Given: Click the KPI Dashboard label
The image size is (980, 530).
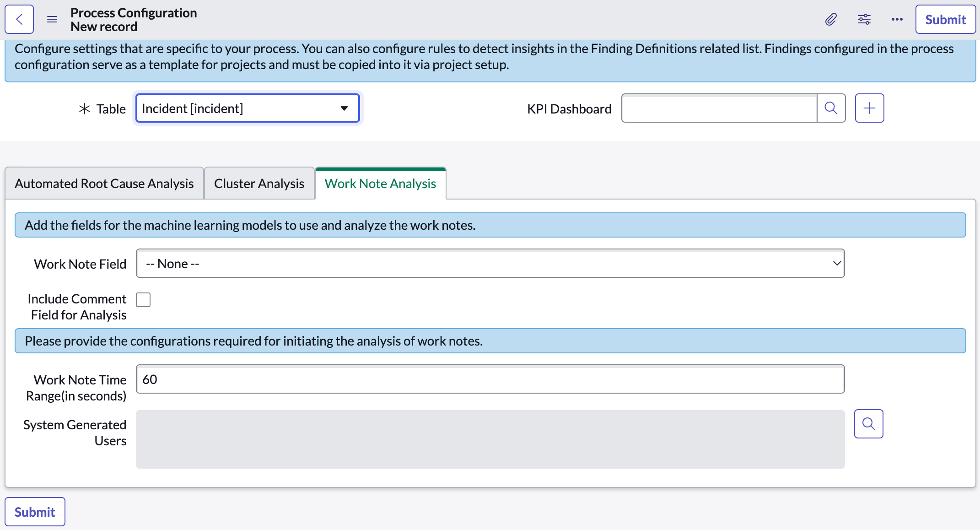Looking at the screenshot, I should [x=569, y=109].
